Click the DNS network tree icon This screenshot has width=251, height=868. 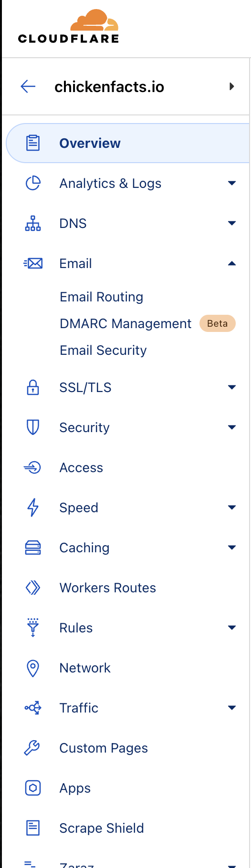tap(33, 223)
